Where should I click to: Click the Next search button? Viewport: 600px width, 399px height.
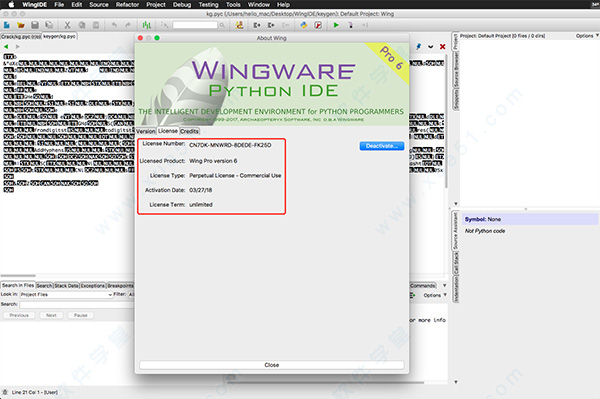coord(51,315)
